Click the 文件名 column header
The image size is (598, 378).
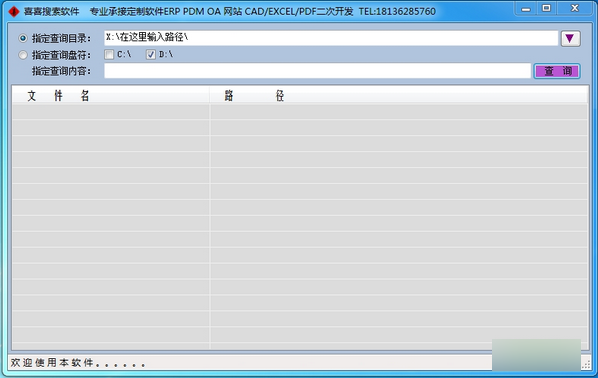(x=111, y=95)
